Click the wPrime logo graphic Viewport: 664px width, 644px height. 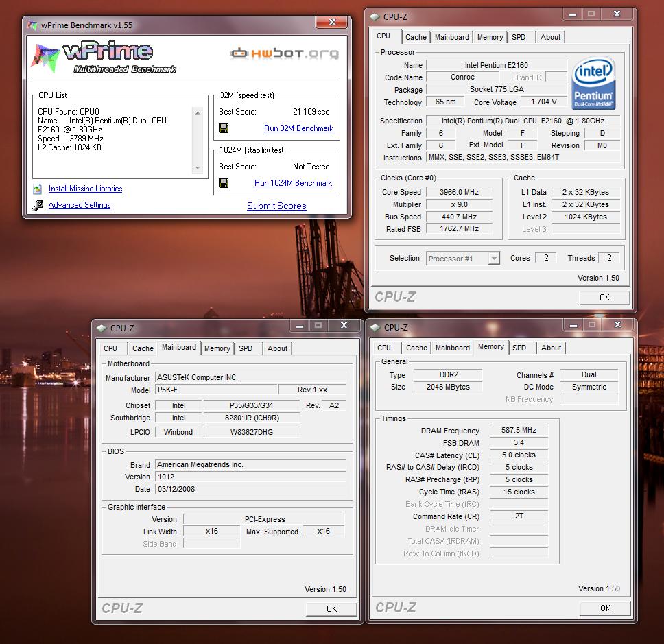104,58
